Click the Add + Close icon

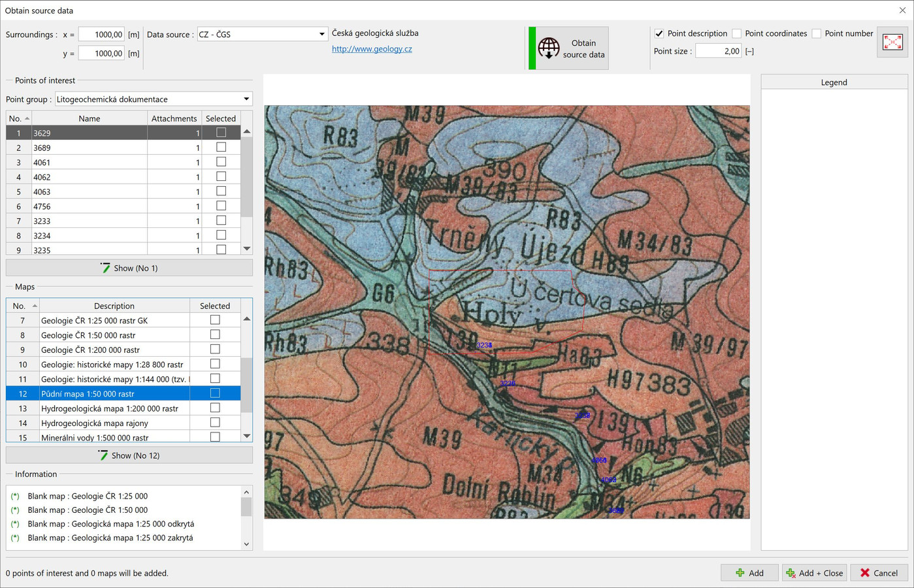791,573
